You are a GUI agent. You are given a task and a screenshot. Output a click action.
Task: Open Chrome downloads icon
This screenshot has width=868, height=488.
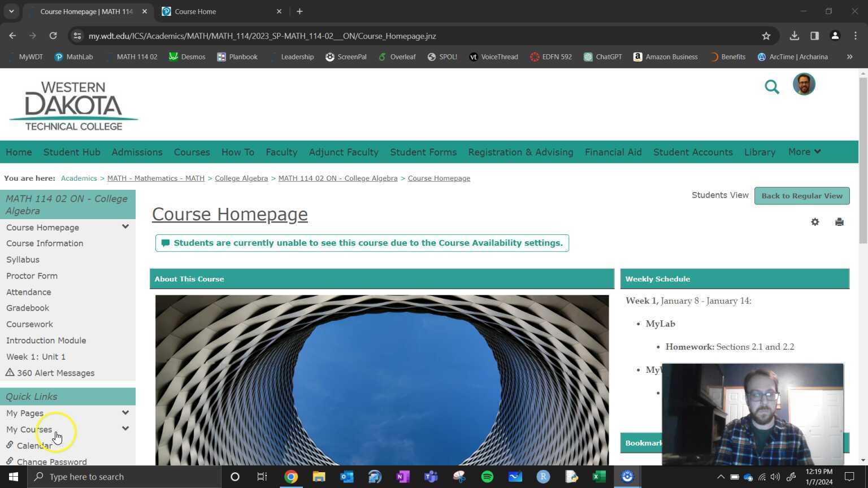tap(794, 36)
